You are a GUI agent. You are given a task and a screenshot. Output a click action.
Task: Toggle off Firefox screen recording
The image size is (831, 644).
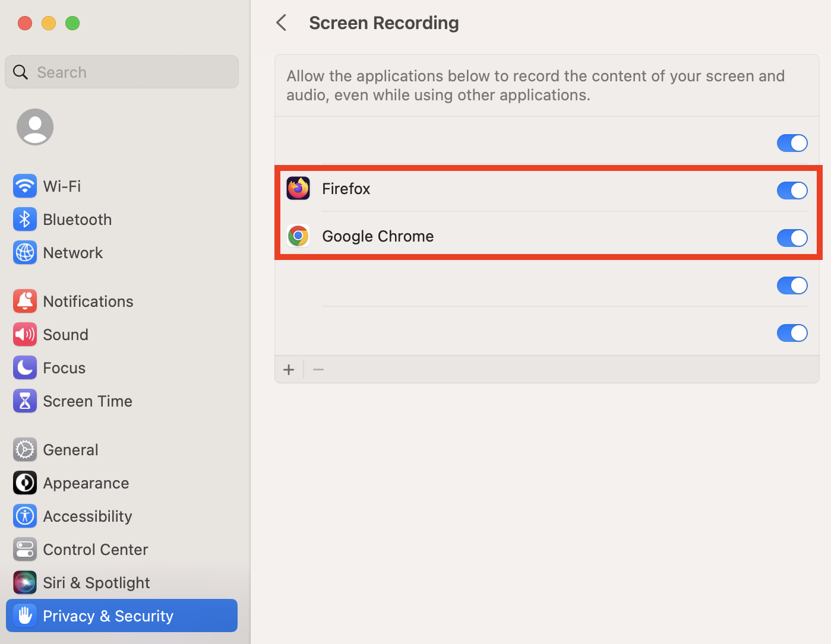[x=792, y=191]
